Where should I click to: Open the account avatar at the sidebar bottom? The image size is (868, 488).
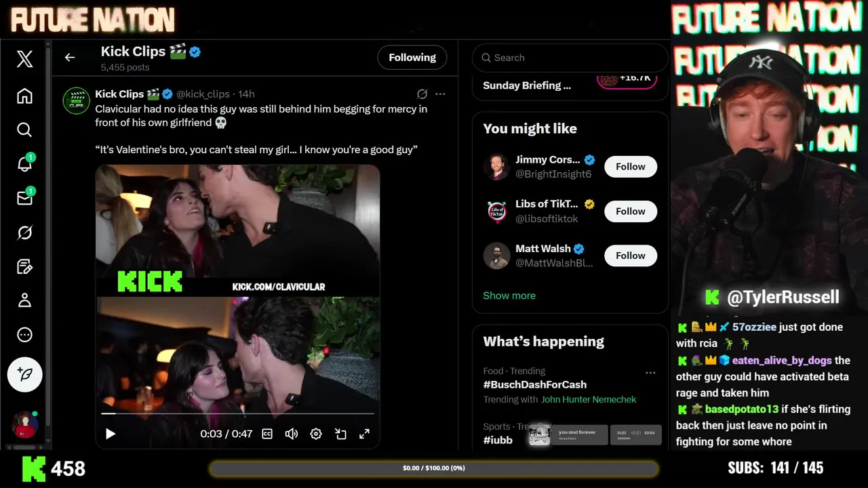coord(24,424)
